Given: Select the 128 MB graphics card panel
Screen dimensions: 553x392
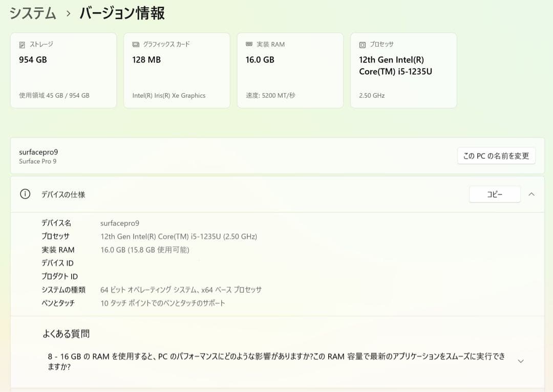Looking at the screenshot, I should click(x=176, y=70).
